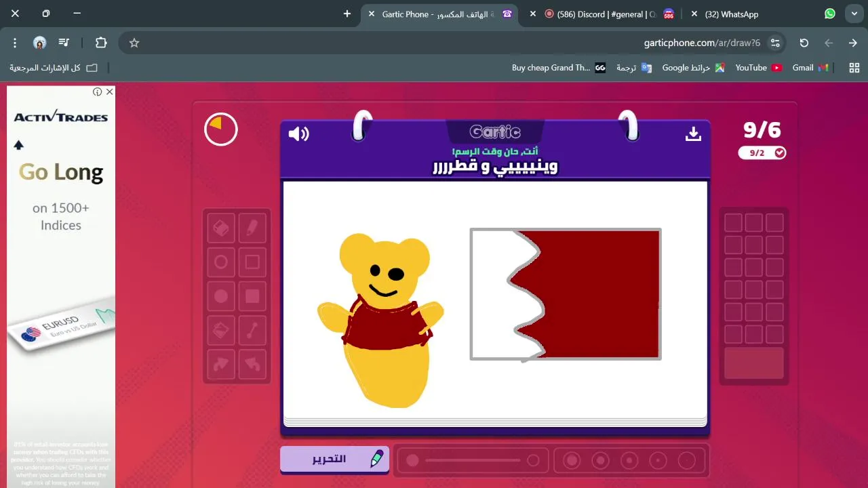Open the خرائط Google bookmark
868x488 pixels.
tap(693, 68)
